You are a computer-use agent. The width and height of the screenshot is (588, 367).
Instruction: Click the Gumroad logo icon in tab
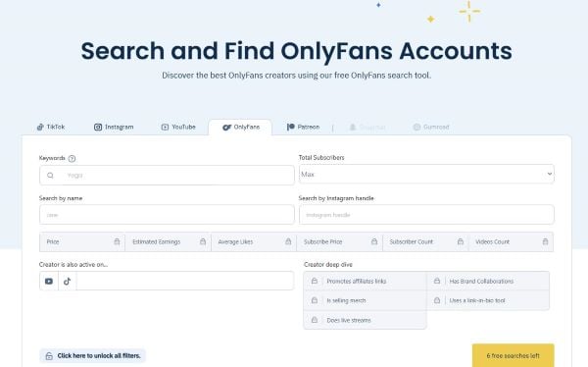point(416,127)
